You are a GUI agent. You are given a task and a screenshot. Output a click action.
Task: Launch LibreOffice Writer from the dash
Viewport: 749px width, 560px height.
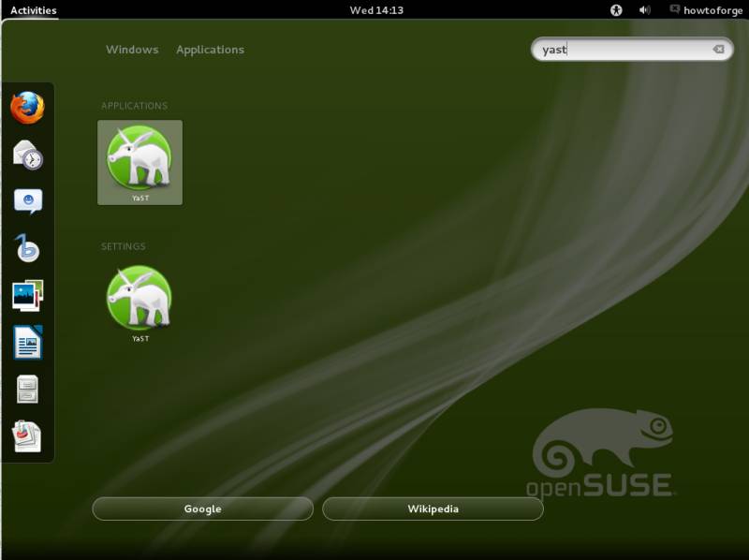pos(28,342)
